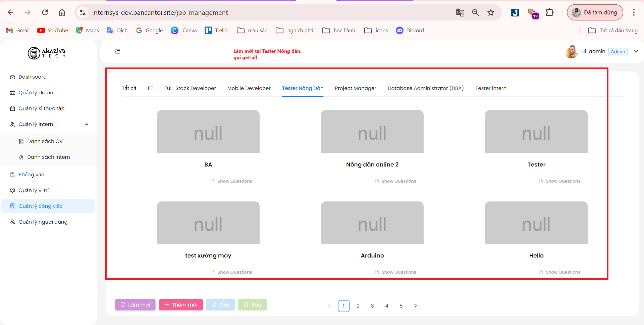This screenshot has height=325, width=644.
Task: Select the Project Manager tab
Action: (x=355, y=88)
